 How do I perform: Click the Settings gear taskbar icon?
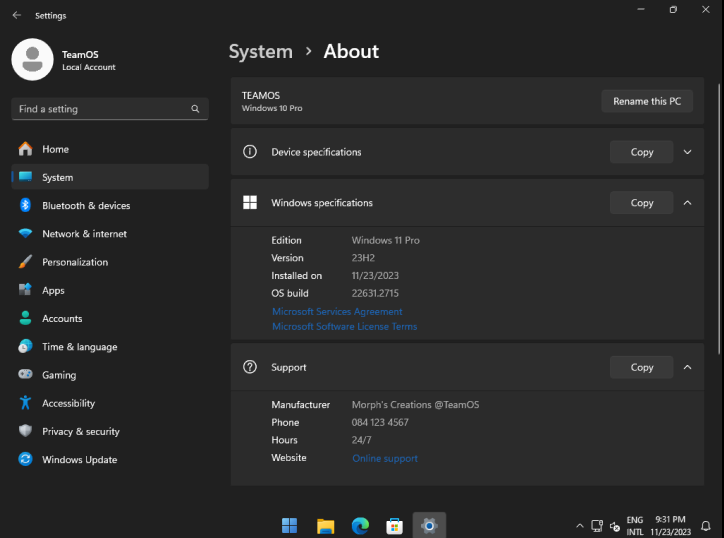tap(429, 526)
